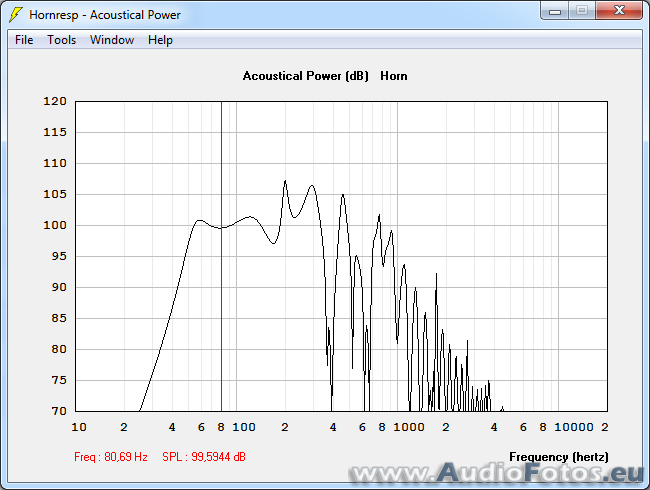Viewport: 650px width, 490px height.
Task: Click the Hornresp lightning bolt title icon
Action: (15, 15)
